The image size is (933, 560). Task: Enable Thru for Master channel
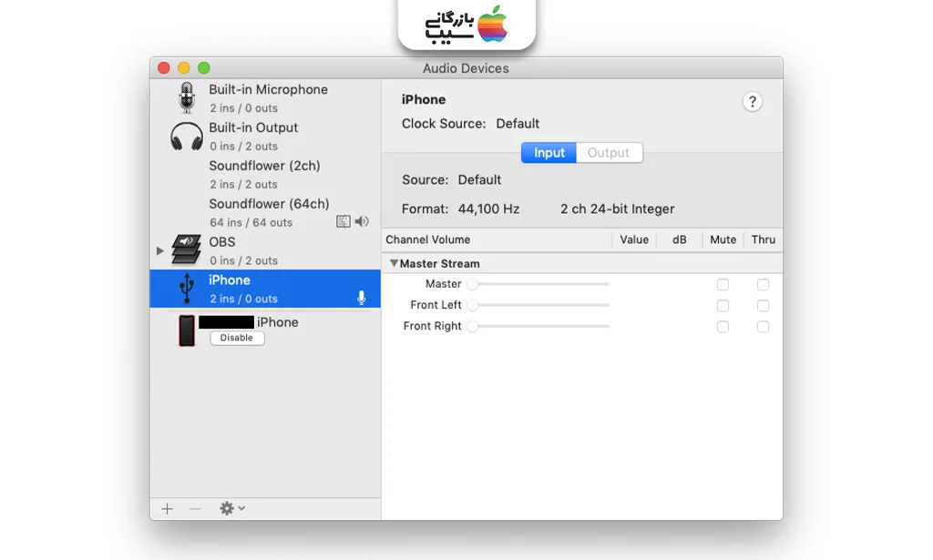(763, 285)
